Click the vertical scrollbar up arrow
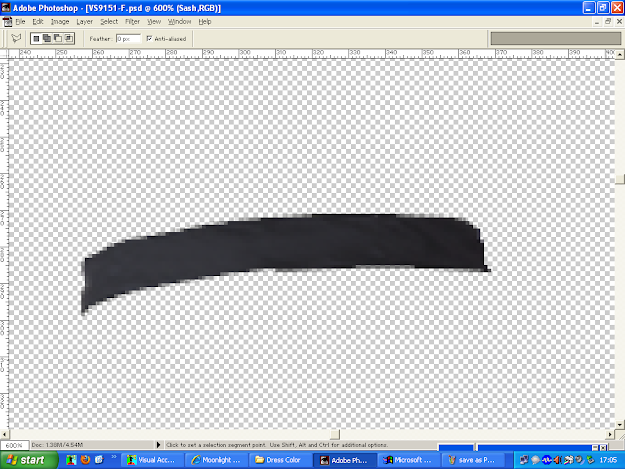The image size is (625, 469). coord(620,54)
